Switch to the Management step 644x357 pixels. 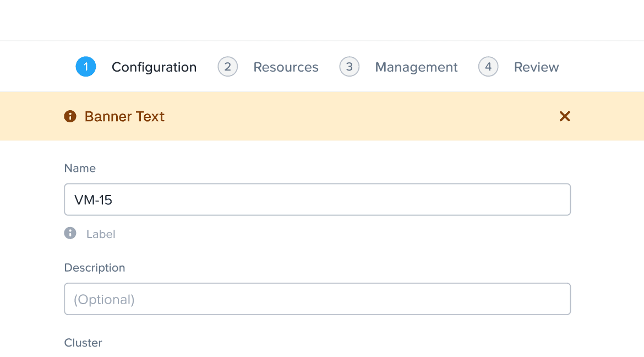tap(416, 67)
